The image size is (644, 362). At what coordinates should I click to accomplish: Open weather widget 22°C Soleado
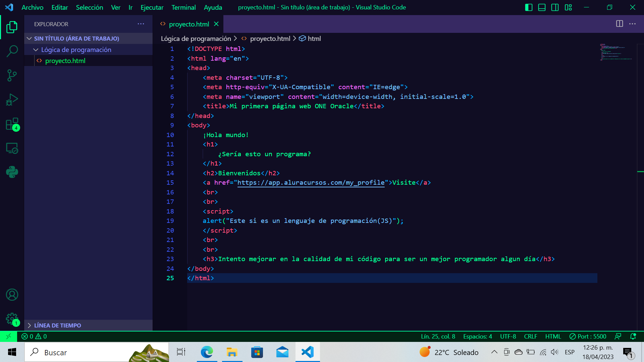(x=449, y=352)
